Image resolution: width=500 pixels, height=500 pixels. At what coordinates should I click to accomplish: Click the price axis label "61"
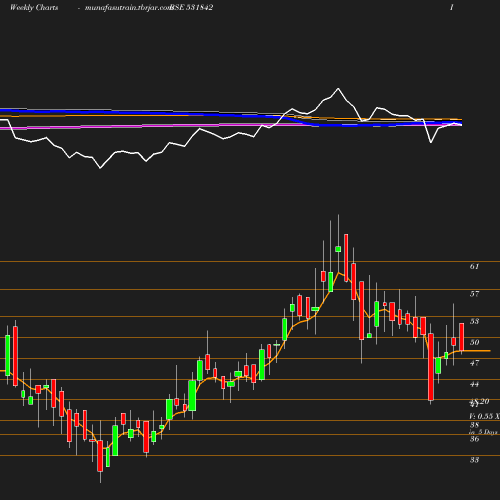coord(474,266)
